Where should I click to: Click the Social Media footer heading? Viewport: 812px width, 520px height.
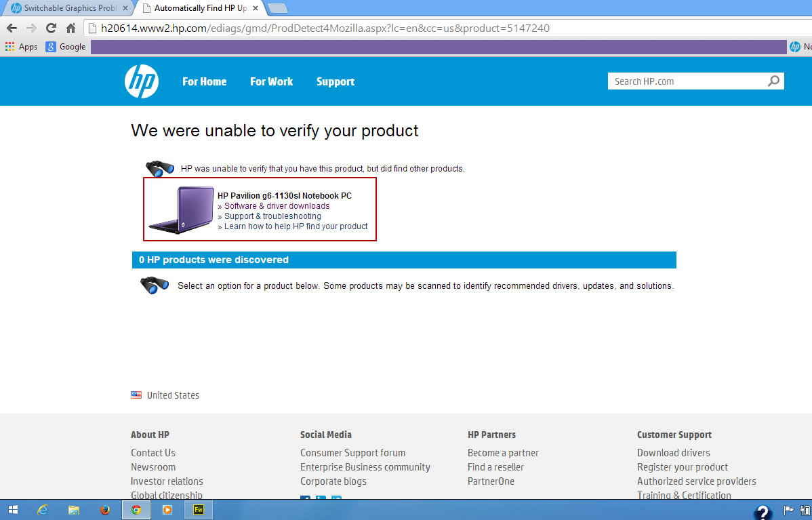(326, 435)
